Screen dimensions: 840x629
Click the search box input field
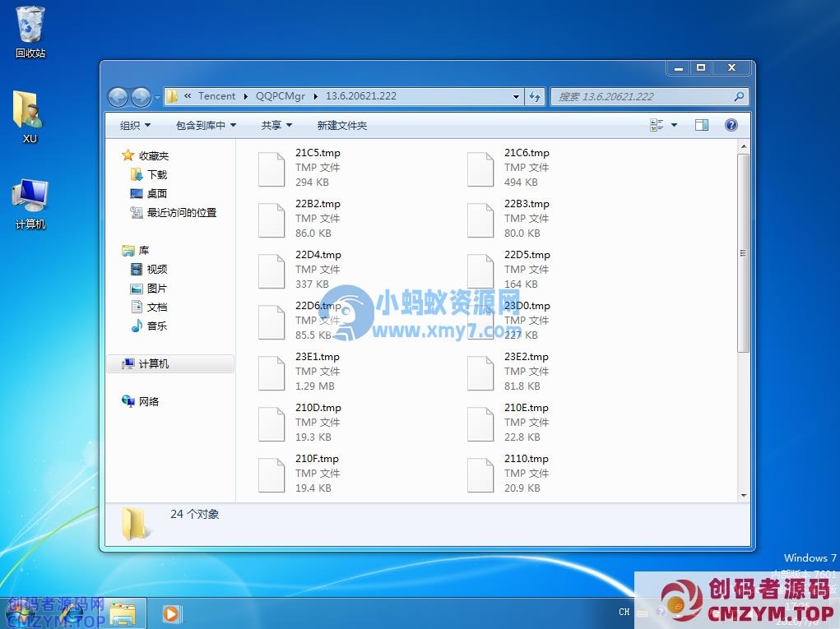tap(642, 96)
